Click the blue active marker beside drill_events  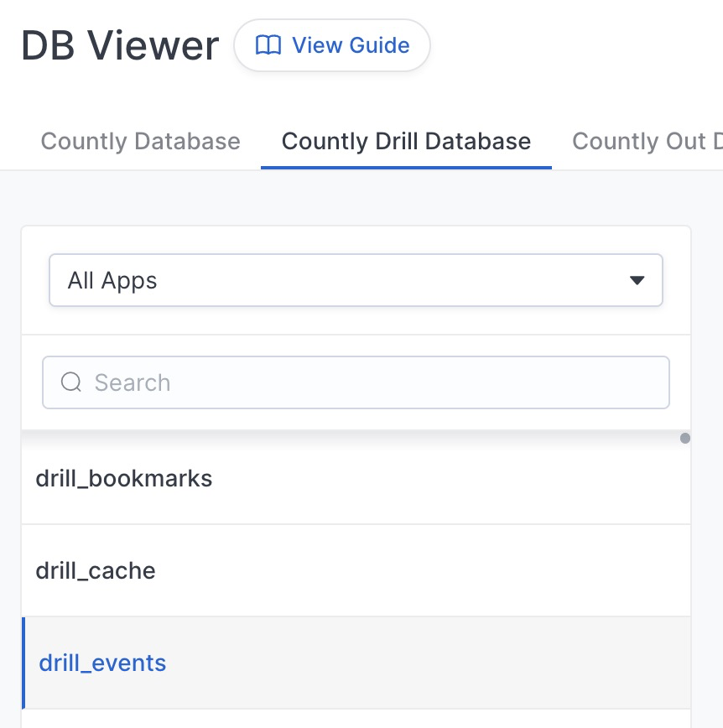pos(23,663)
